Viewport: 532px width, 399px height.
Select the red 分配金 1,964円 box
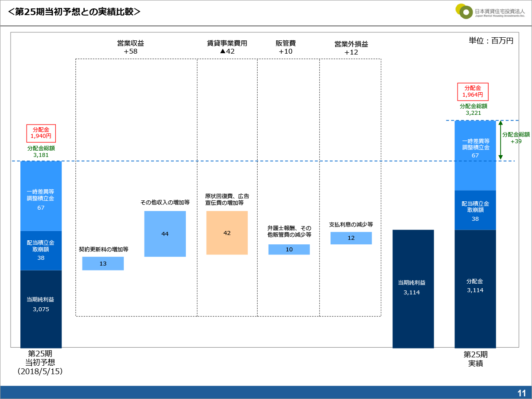[473, 92]
